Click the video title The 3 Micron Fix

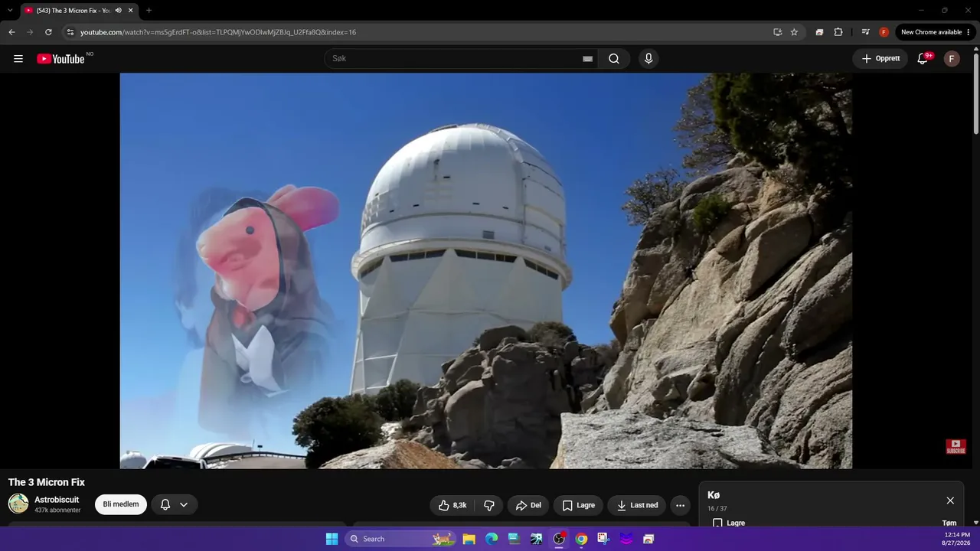click(x=47, y=482)
